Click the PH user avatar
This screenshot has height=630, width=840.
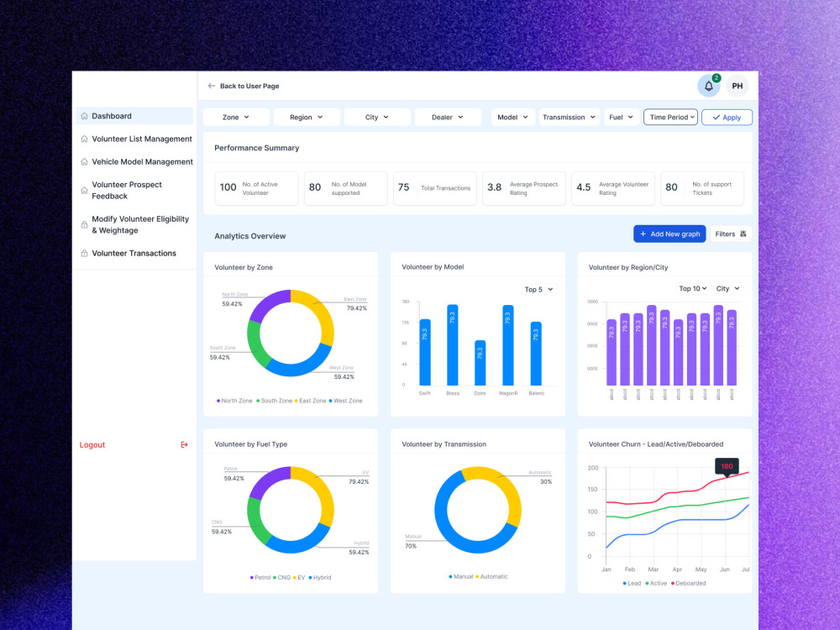click(x=738, y=87)
